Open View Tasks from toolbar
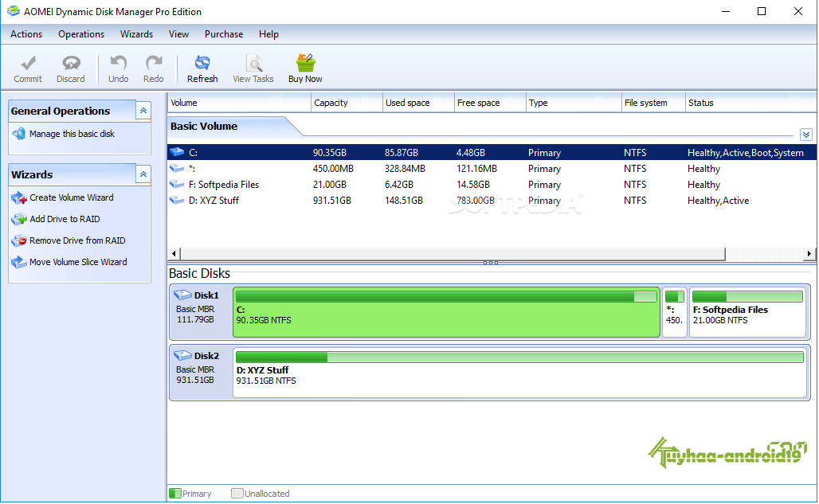 253,68
